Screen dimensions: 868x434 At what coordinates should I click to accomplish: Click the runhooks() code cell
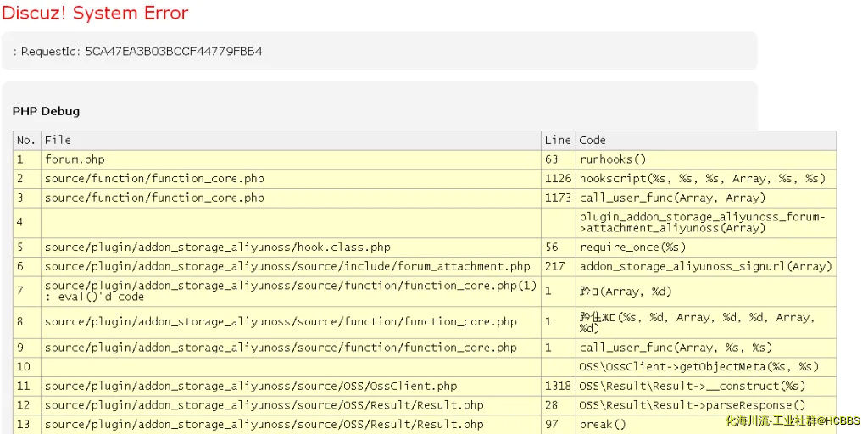(613, 159)
